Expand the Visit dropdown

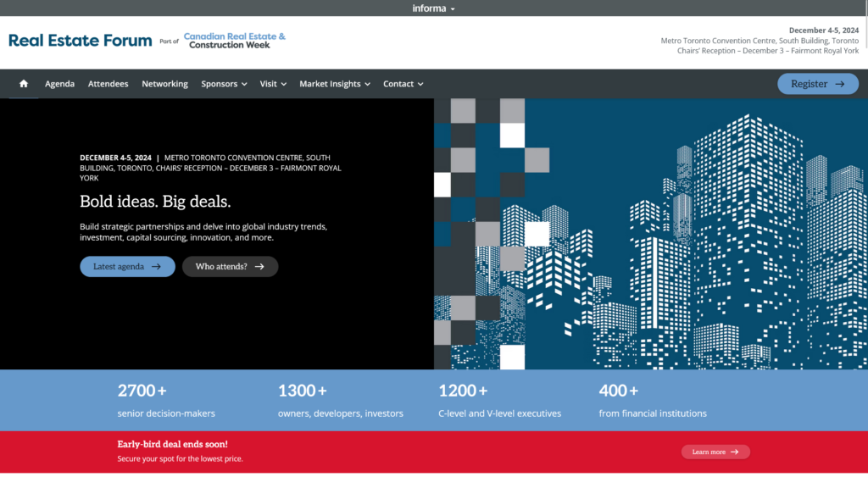[x=273, y=84]
